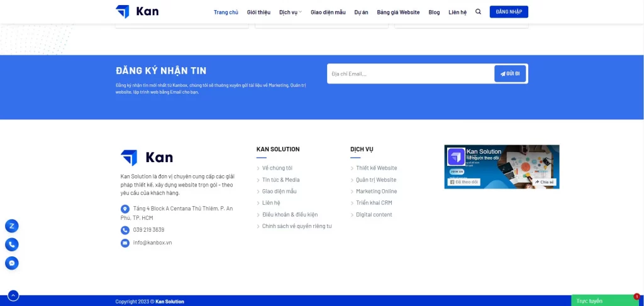Click the phone icon beside 039 219 3639
The height and width of the screenshot is (306, 644).
point(125,230)
